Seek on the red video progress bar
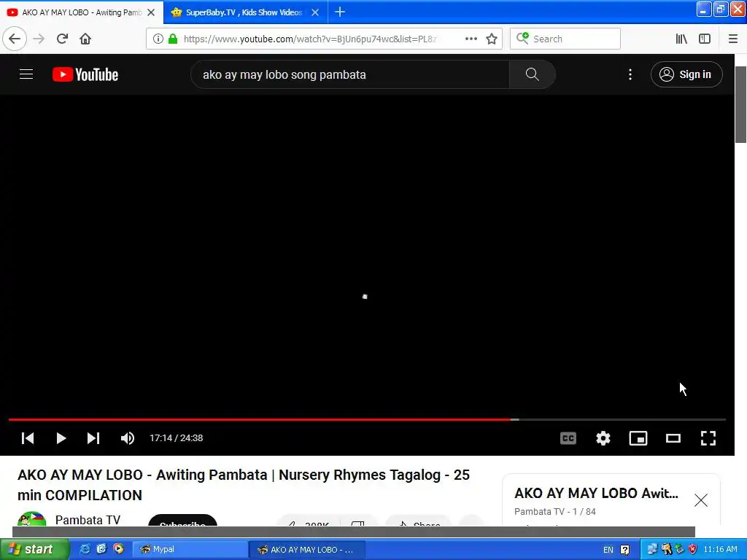The image size is (747, 560). coord(367,419)
